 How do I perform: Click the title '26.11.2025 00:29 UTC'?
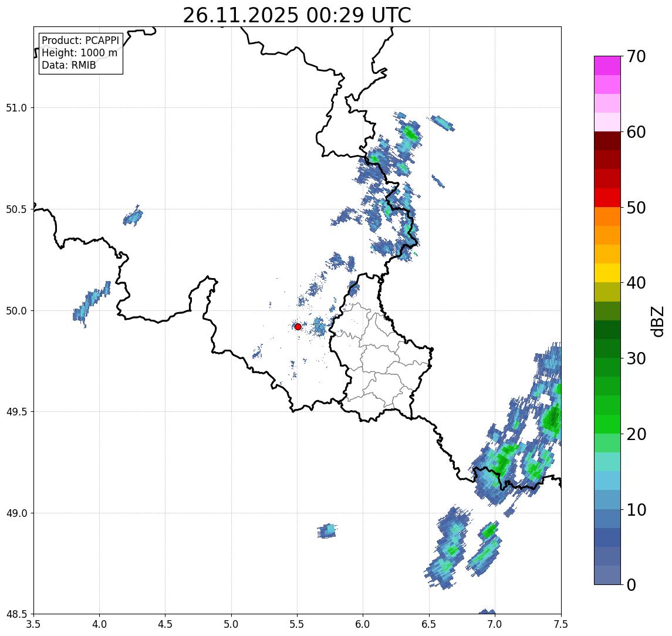click(297, 15)
